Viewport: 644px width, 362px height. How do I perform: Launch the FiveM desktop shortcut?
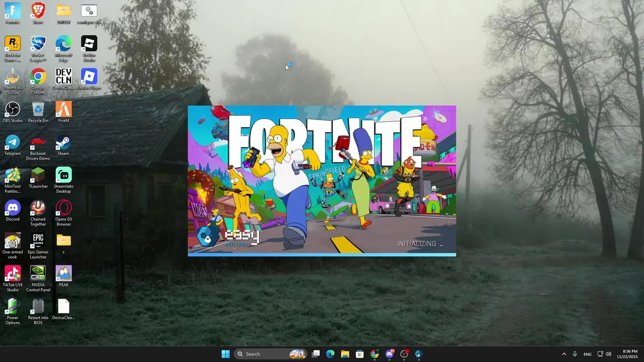point(63,112)
